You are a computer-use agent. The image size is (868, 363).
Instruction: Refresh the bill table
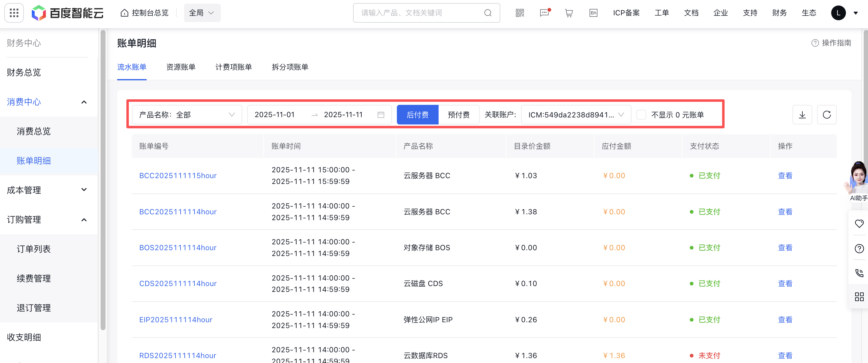(x=827, y=115)
